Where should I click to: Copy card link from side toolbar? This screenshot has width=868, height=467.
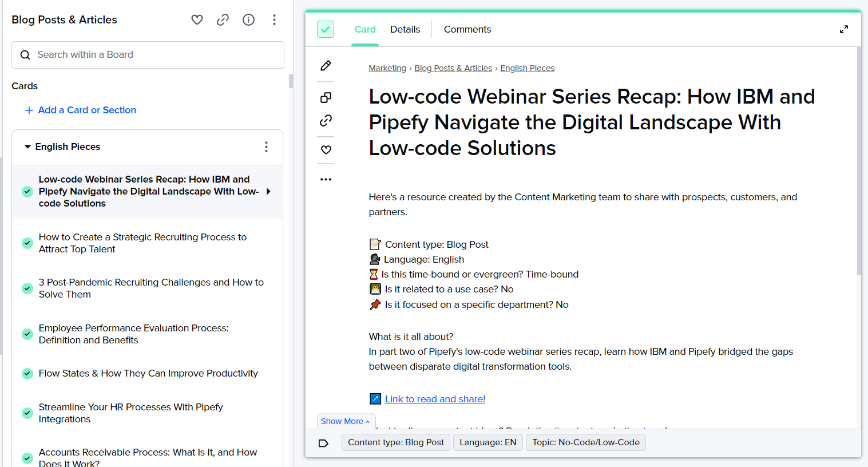coord(326,121)
